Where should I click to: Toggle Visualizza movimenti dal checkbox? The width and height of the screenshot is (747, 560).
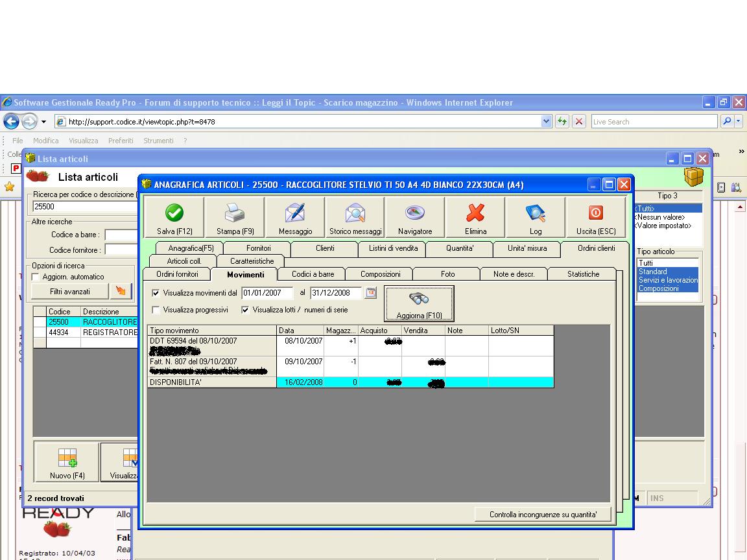pos(156,293)
